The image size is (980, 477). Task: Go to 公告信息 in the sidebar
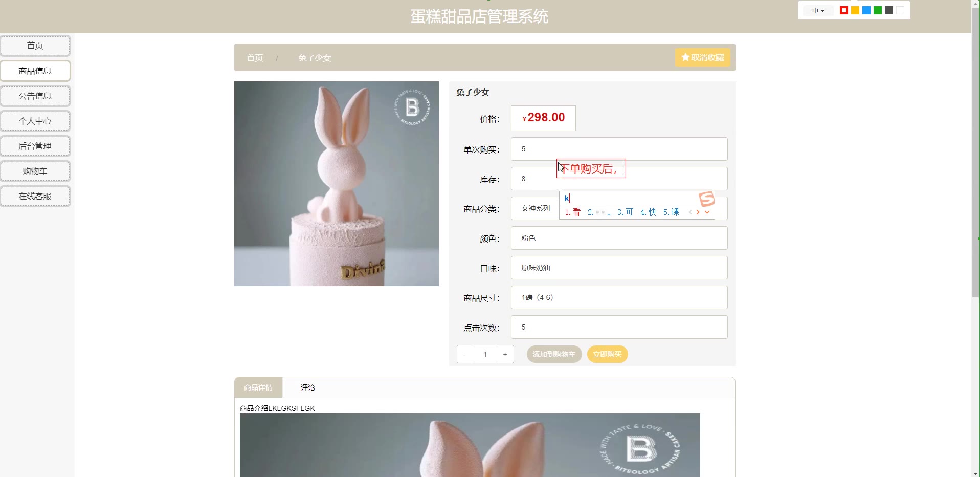pos(35,96)
